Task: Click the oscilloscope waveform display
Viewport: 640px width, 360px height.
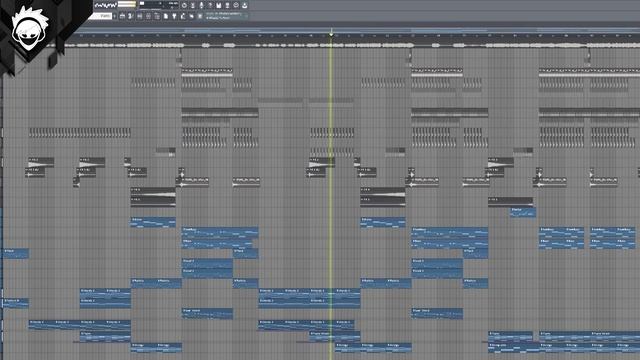Action: click(105, 5)
